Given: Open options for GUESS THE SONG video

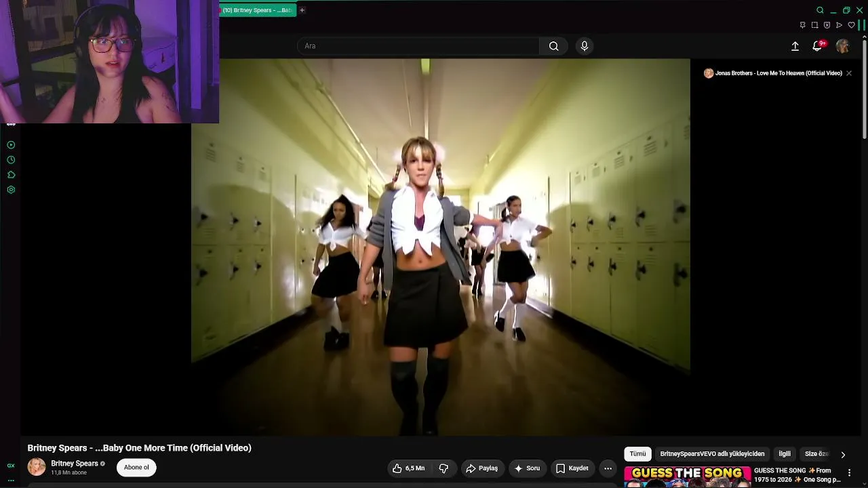Looking at the screenshot, I should 849,472.
